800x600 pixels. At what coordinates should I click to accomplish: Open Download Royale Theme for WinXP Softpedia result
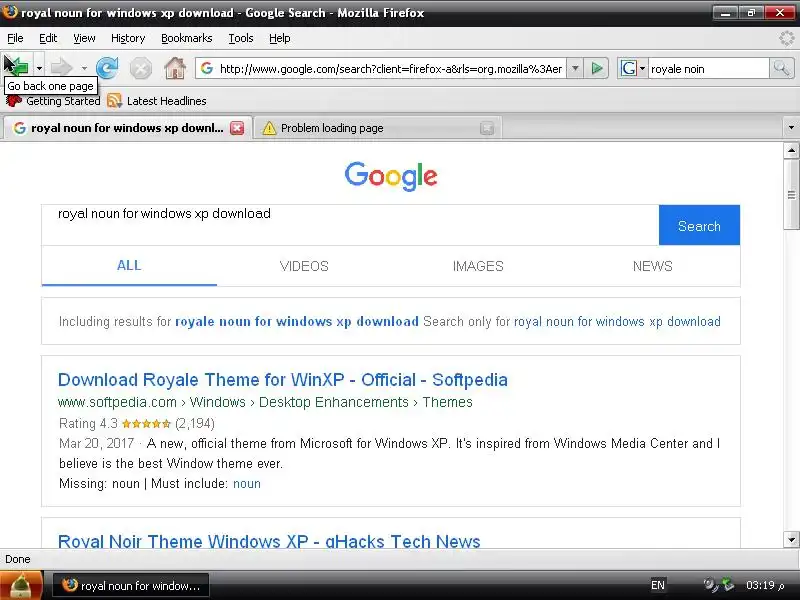point(283,380)
